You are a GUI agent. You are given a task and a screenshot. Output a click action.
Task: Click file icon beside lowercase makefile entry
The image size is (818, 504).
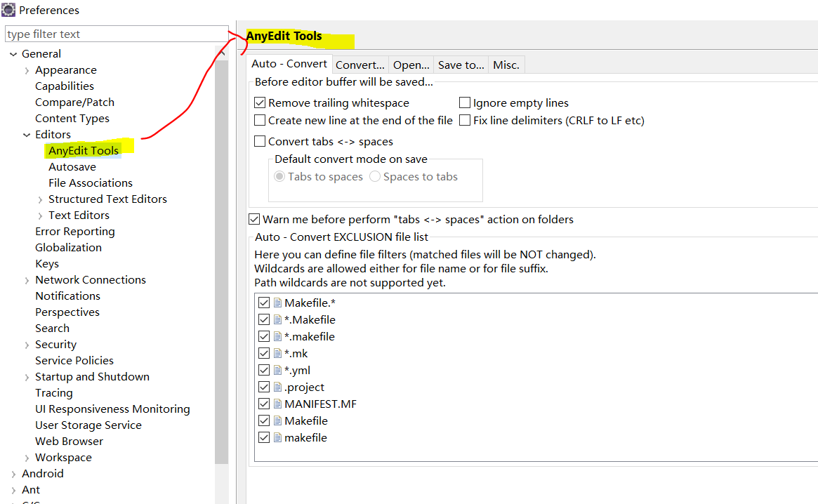277,437
